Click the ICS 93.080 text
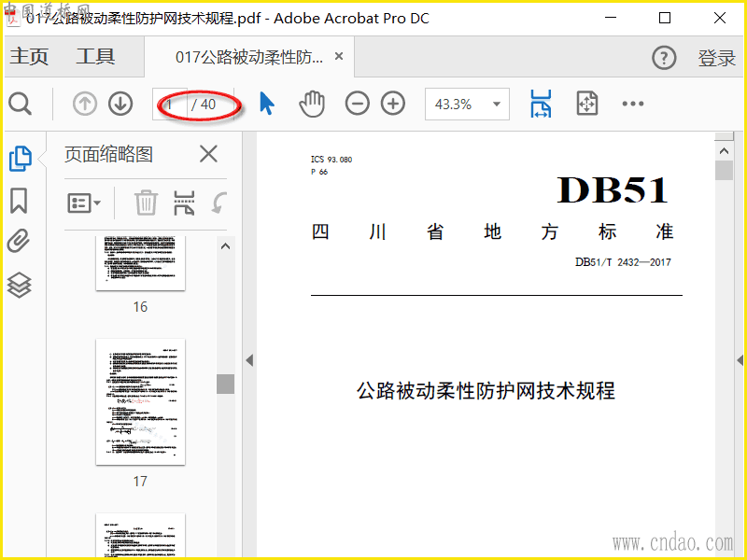The width and height of the screenshot is (747, 560). [x=331, y=160]
